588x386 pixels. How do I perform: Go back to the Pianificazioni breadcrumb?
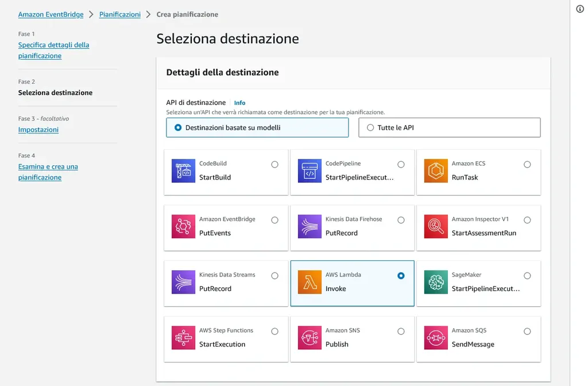120,14
